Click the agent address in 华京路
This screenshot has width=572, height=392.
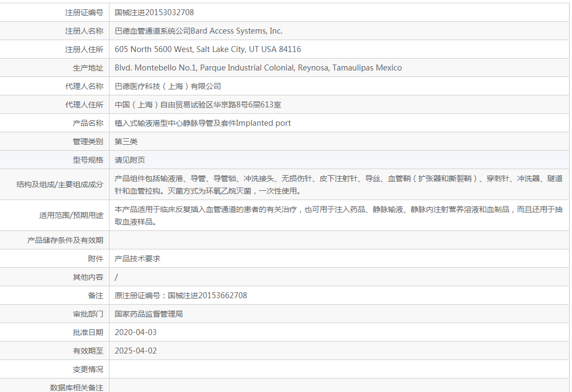198,105
